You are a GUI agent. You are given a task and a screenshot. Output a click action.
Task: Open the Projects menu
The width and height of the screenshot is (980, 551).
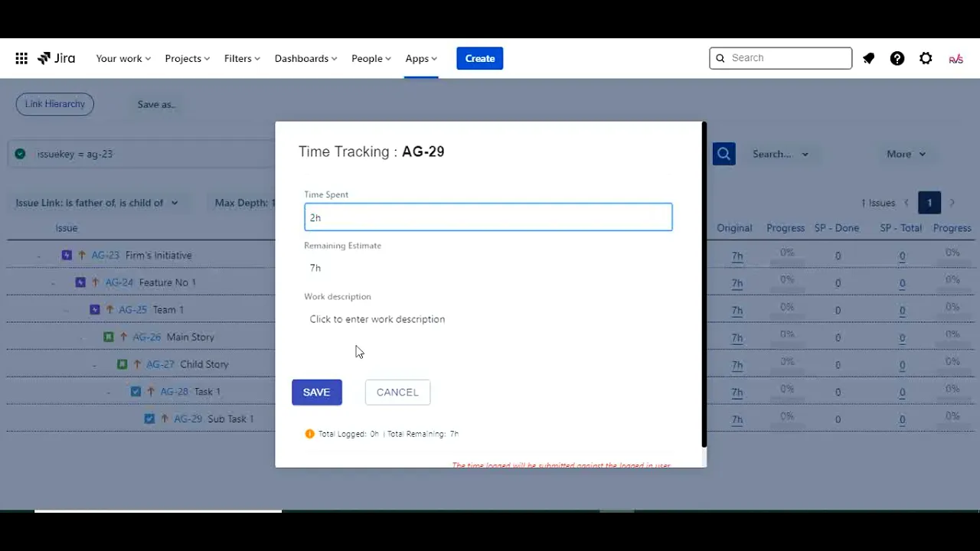(x=187, y=58)
